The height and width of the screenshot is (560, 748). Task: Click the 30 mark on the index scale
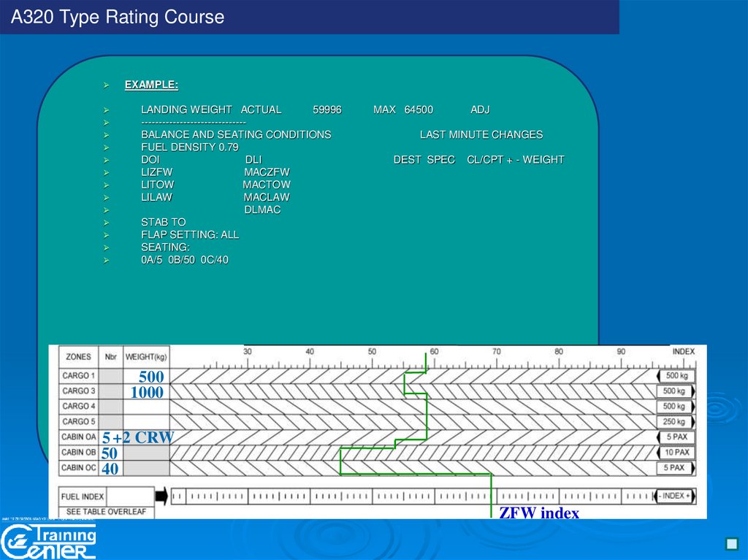[247, 351]
